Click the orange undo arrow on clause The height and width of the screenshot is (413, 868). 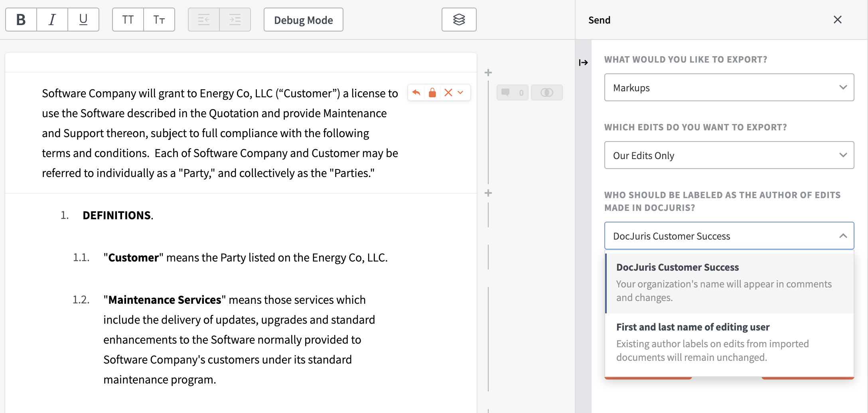point(416,92)
